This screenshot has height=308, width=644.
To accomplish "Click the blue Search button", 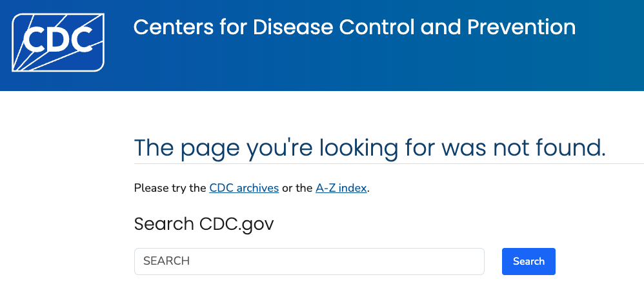I will click(x=528, y=261).
